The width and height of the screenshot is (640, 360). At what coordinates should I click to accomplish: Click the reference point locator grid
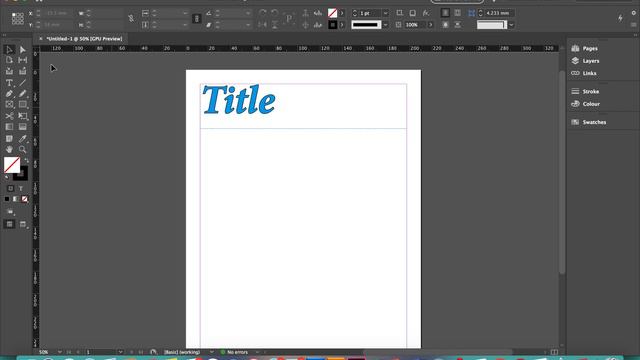(x=18, y=18)
